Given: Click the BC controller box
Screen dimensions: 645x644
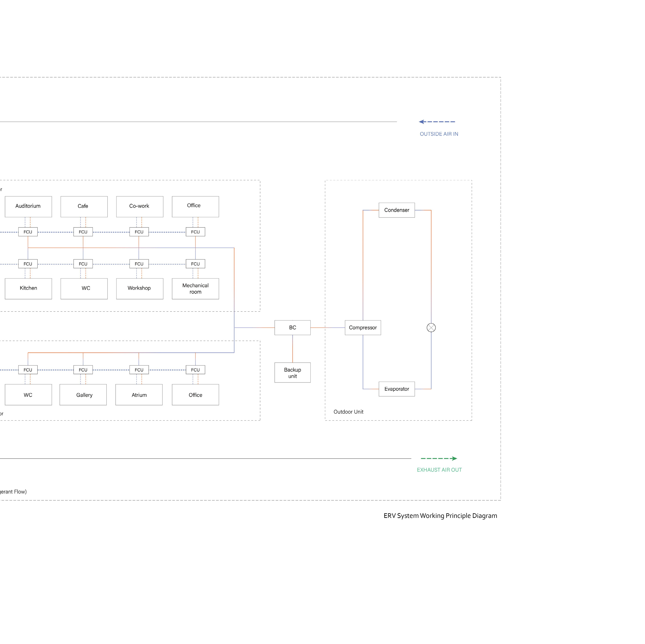Looking at the screenshot, I should coord(293,328).
